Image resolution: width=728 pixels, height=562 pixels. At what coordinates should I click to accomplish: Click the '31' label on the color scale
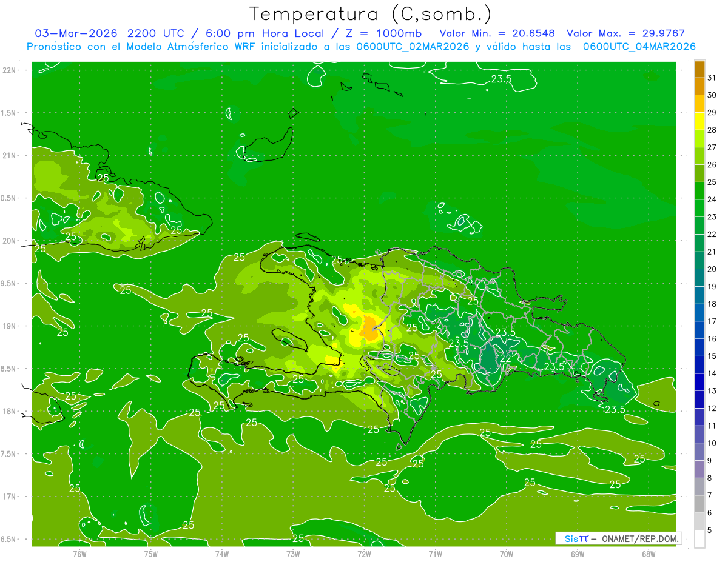point(712,78)
